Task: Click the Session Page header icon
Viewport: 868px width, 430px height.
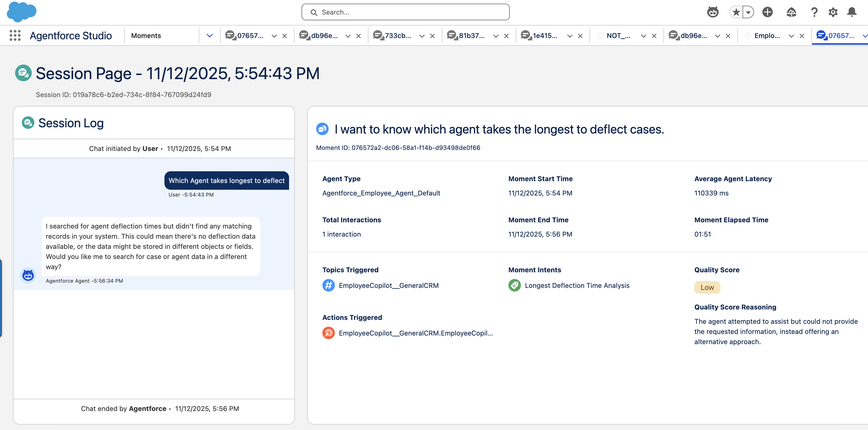Action: (23, 73)
